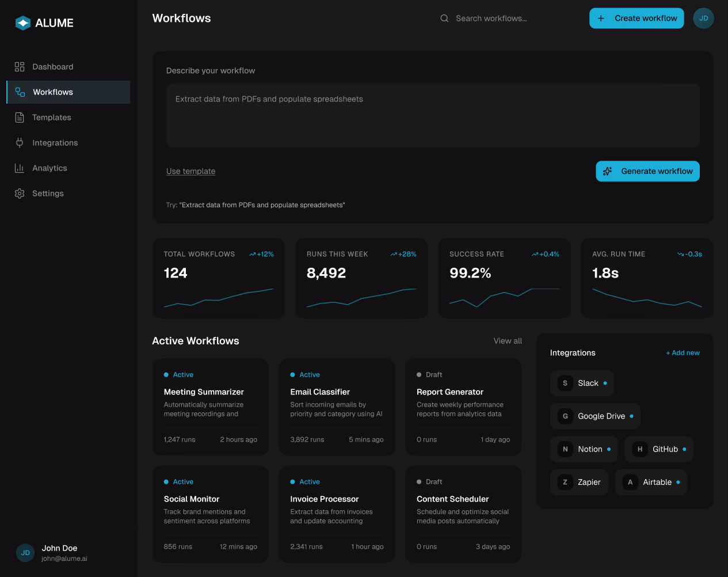
Task: Click "3,892 runs" on Email Classifier
Action: tap(307, 439)
